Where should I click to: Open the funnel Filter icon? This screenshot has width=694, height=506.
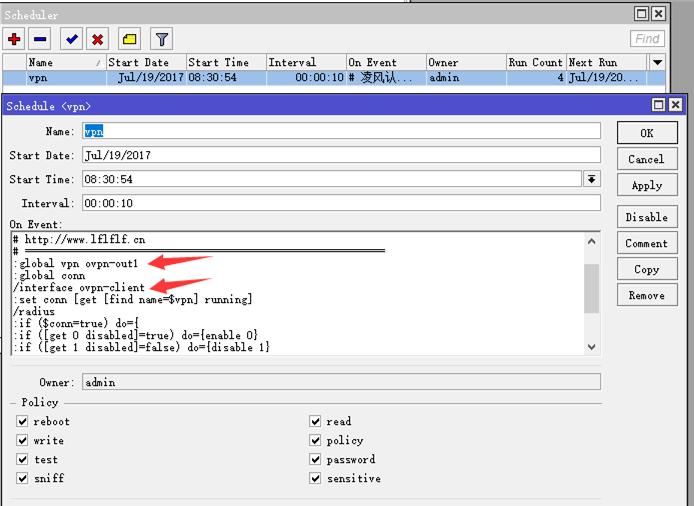coord(160,39)
